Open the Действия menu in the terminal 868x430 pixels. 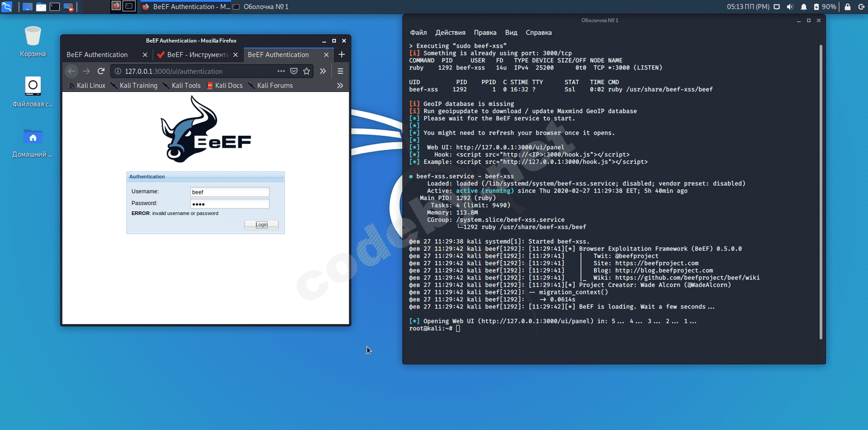point(450,33)
